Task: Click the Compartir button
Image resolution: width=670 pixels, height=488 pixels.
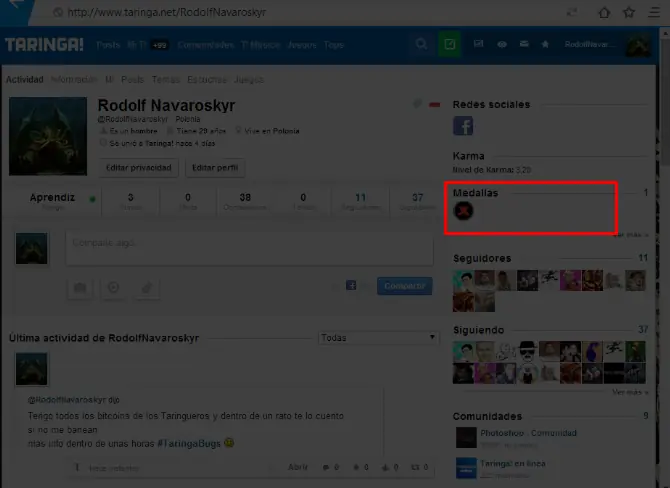Action: (x=405, y=286)
